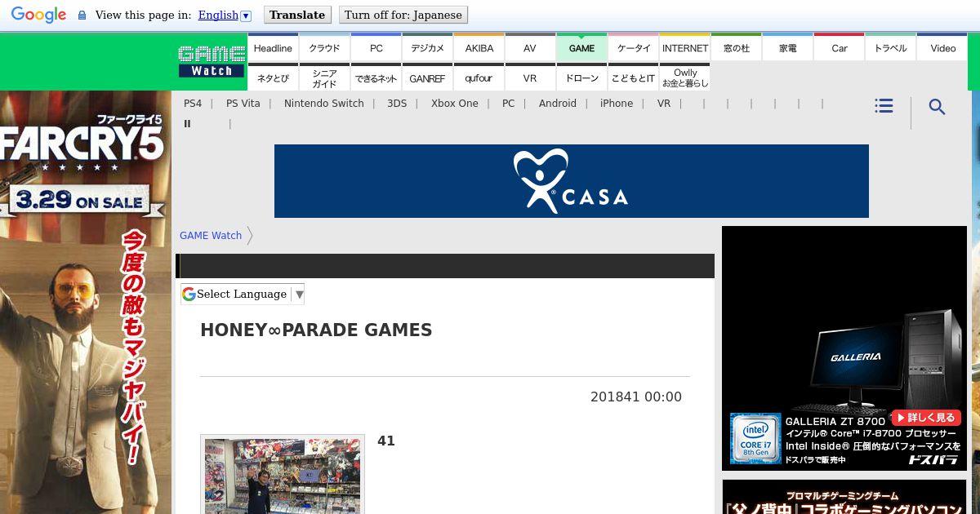
Task: Open the AV tab
Action: coord(530,48)
